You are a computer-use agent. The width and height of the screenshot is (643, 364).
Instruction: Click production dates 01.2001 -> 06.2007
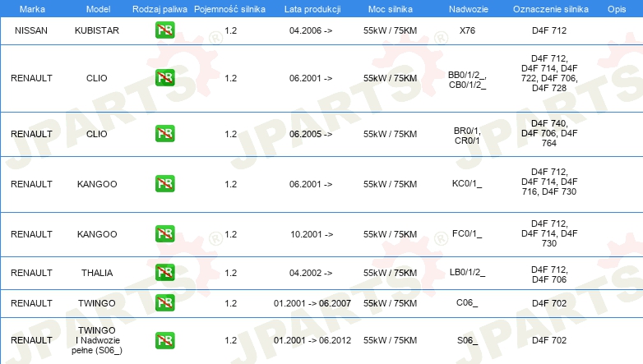pyautogui.click(x=312, y=303)
